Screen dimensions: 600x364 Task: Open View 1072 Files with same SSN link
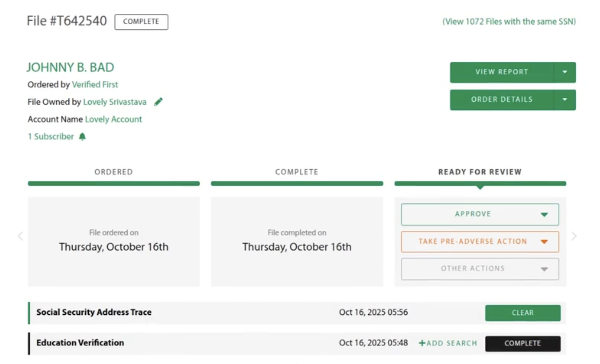(x=509, y=22)
